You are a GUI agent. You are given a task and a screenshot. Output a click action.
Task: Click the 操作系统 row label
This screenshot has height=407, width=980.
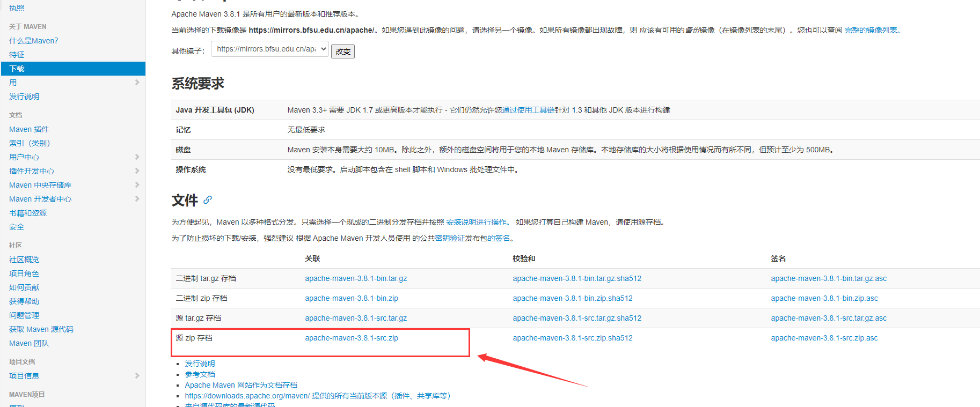click(x=191, y=169)
